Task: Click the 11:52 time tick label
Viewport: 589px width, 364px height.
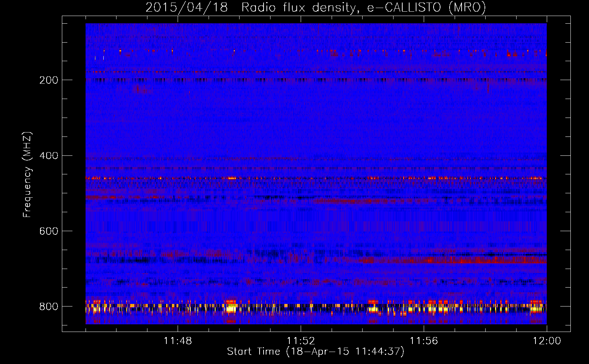Action: click(301, 341)
